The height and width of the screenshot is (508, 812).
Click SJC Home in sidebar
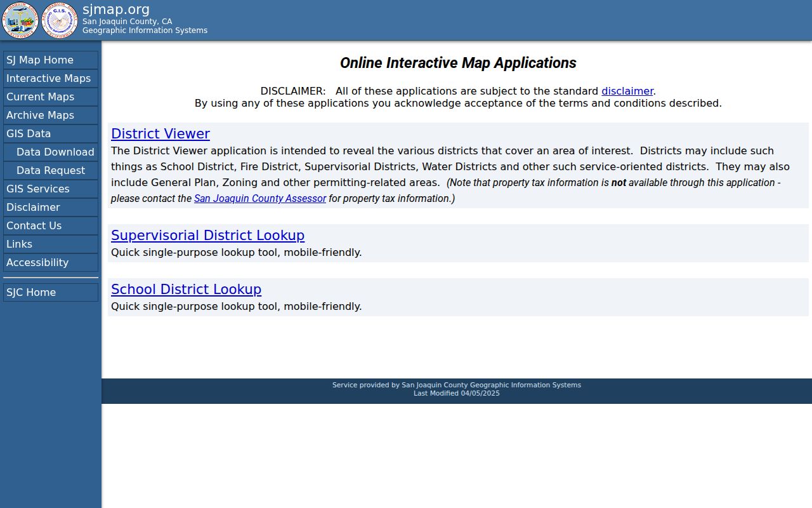pos(51,292)
